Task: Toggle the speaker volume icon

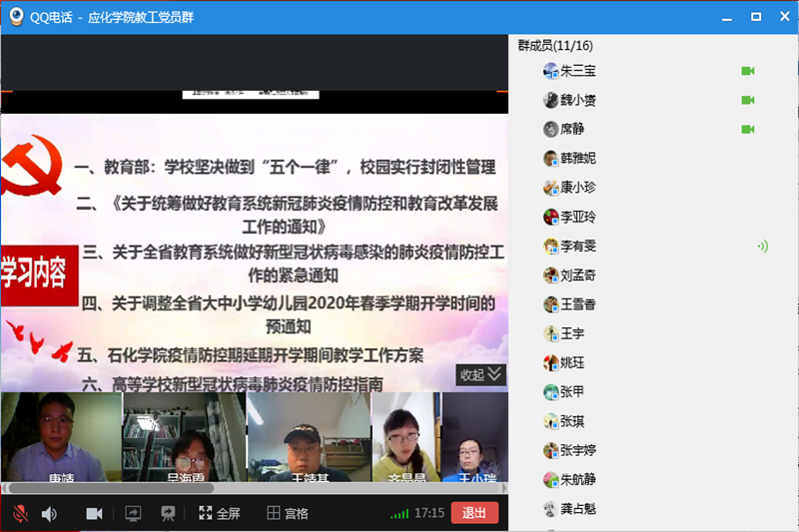Action: pos(49,513)
